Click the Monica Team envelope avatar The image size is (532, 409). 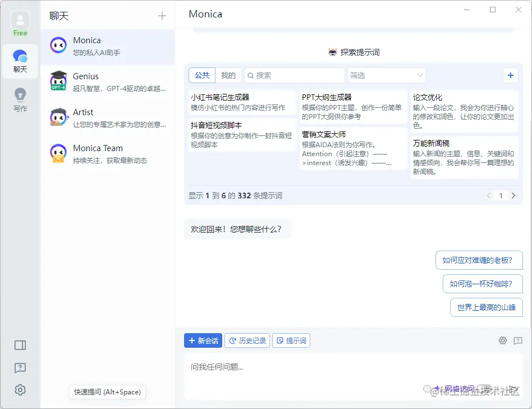(58, 153)
